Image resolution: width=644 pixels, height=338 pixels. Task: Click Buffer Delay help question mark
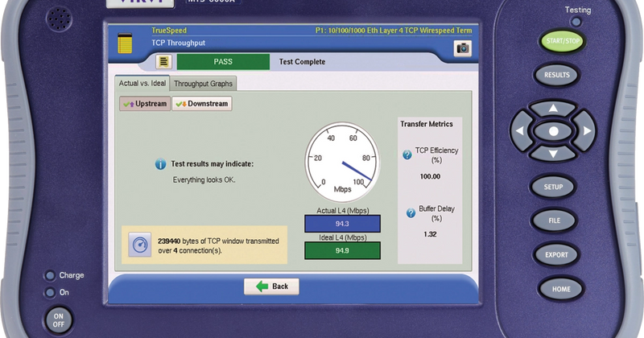click(411, 213)
